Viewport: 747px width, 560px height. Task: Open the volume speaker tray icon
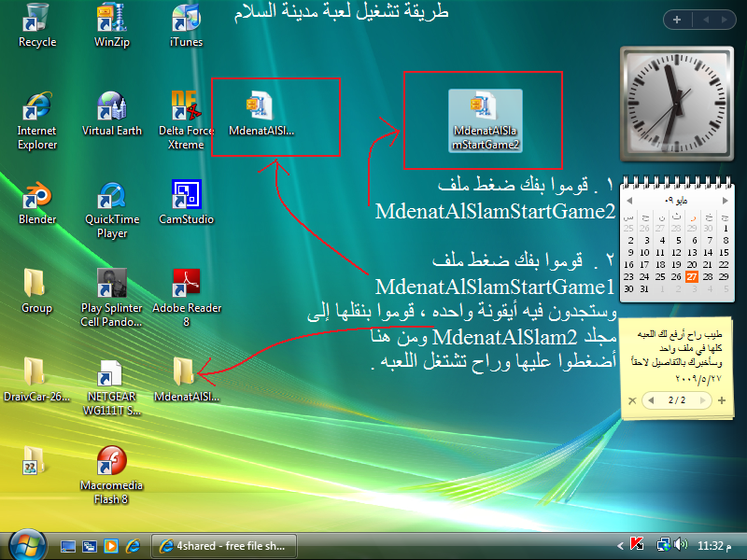tap(681, 545)
